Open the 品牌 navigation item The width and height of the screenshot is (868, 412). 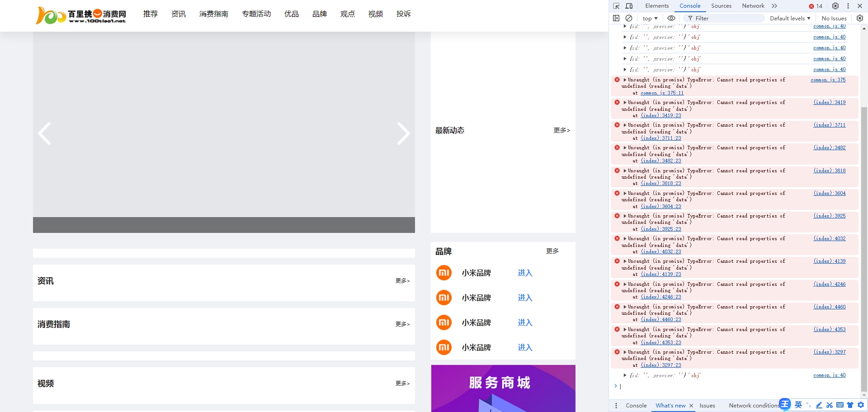[x=320, y=14]
